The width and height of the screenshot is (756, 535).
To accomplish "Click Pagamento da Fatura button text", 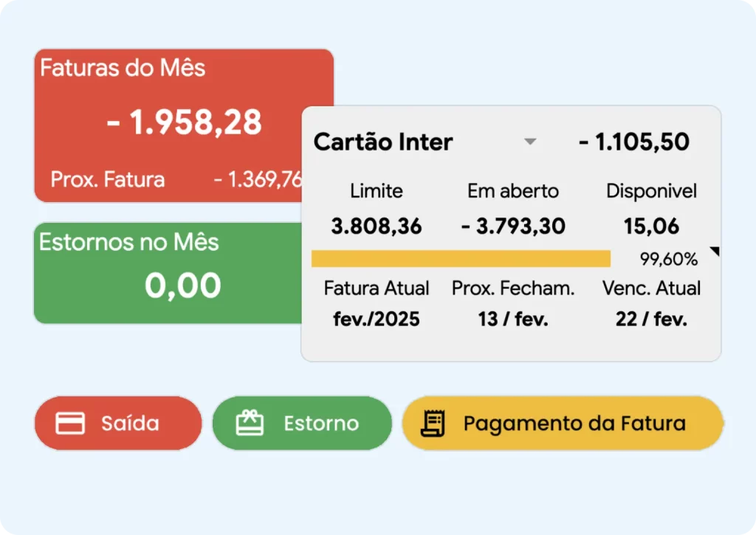I will [574, 423].
